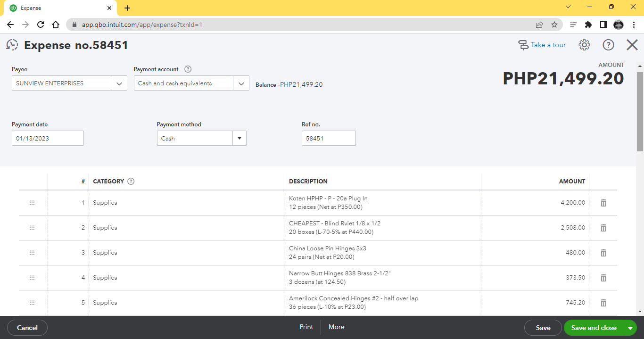The height and width of the screenshot is (339, 644).
Task: Delete row 2 Blind Rivet line
Action: click(x=603, y=228)
